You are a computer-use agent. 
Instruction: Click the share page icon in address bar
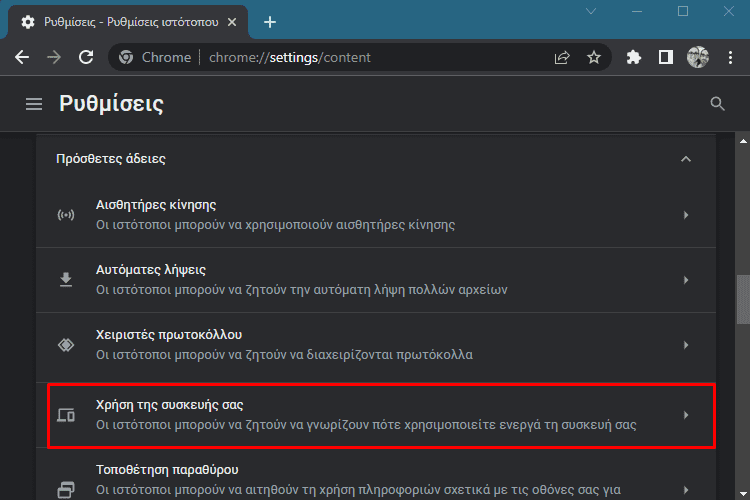562,57
